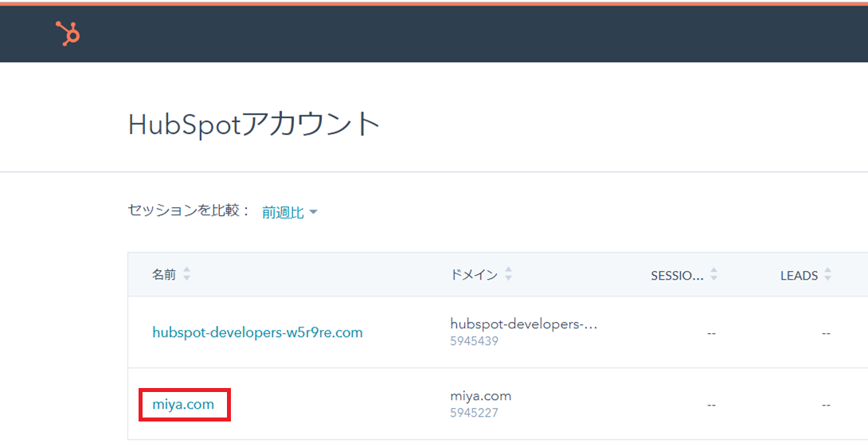Viewport: 868px width, 447px height.
Task: Select truncated hubspot-developers-... domain text
Action: coord(524,324)
